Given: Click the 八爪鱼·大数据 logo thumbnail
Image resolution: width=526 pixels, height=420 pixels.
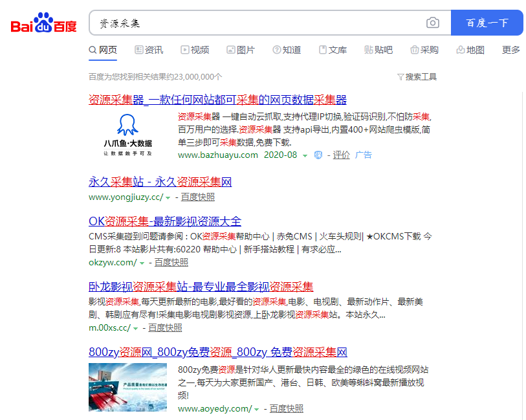Looking at the screenshot, I should 127,135.
